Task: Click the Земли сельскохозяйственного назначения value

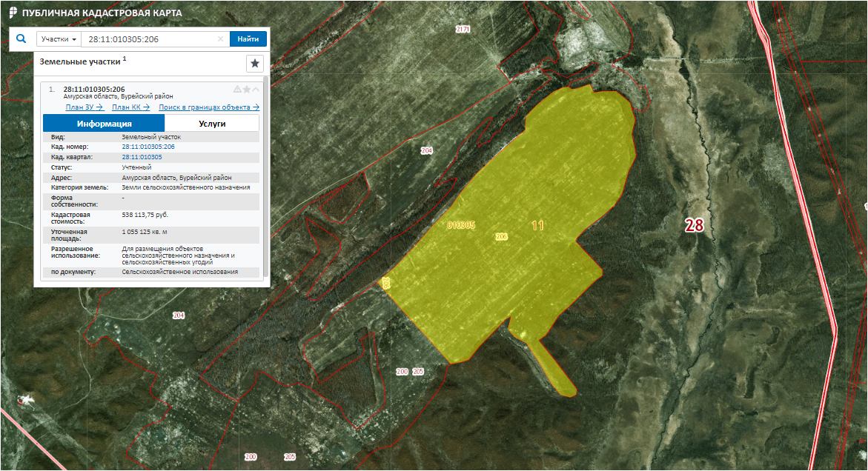Action: click(x=186, y=187)
